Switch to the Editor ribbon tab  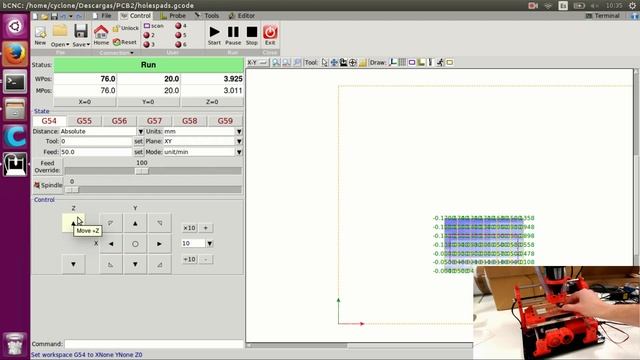coord(242,16)
